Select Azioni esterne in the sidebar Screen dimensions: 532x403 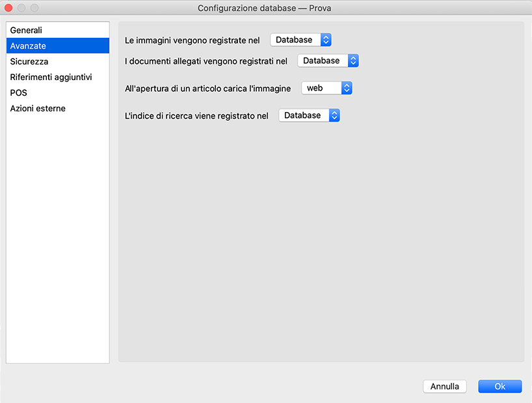[x=38, y=109]
